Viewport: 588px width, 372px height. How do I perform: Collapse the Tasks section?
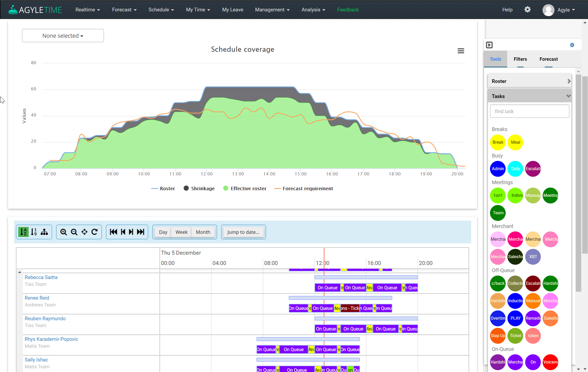point(529,96)
